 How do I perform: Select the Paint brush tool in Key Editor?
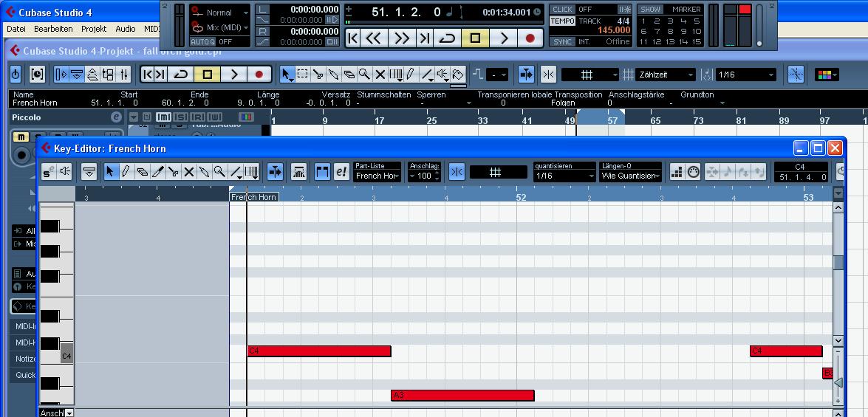pyautogui.click(x=158, y=172)
